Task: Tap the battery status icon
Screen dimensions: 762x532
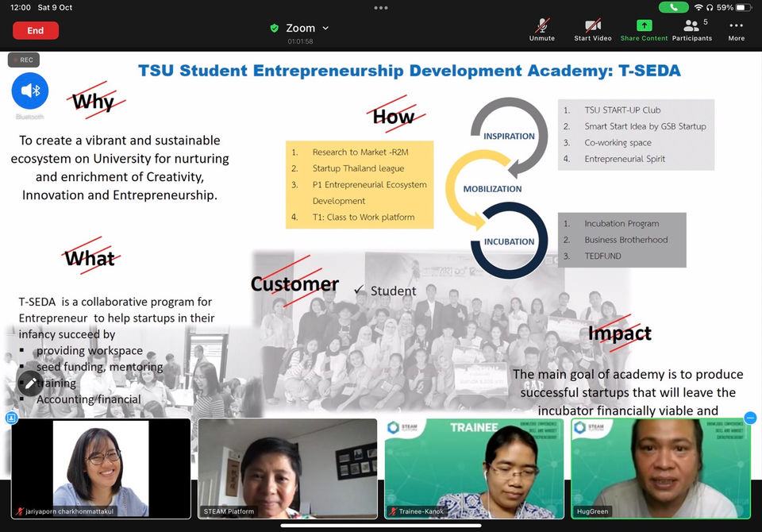Action: [744, 7]
